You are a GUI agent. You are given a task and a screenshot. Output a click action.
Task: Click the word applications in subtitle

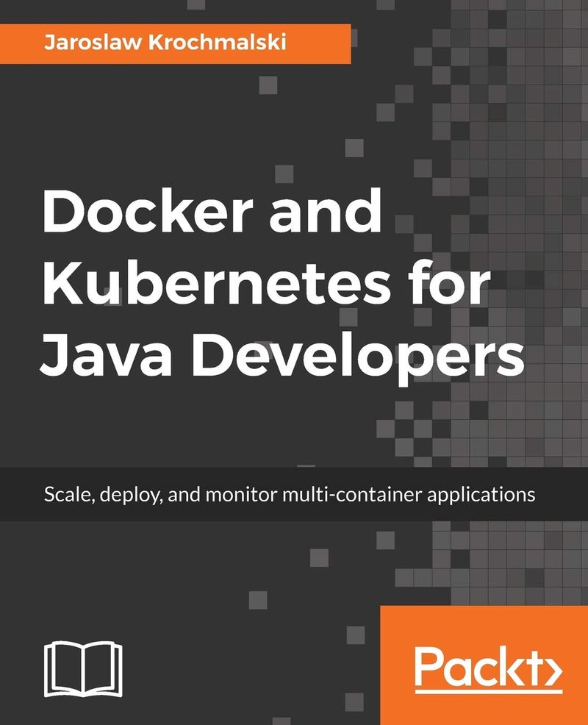[481, 495]
